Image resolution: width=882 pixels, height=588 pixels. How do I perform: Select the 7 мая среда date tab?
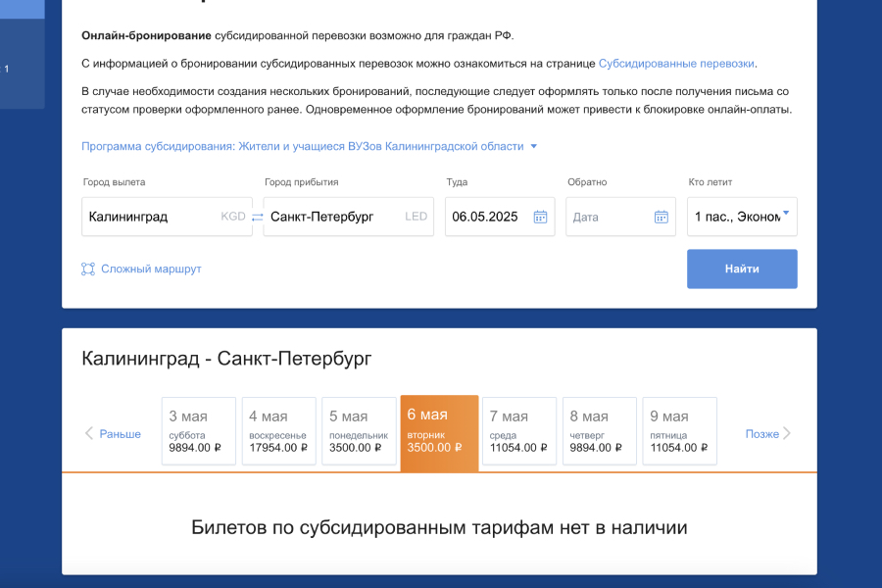(518, 430)
